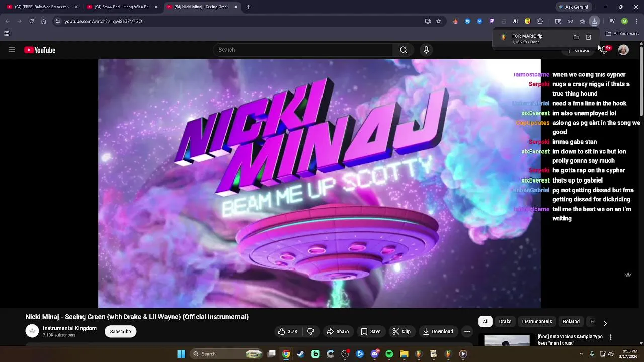
Task: Open the nine vicious sample beat thumbnail
Action: point(507,340)
